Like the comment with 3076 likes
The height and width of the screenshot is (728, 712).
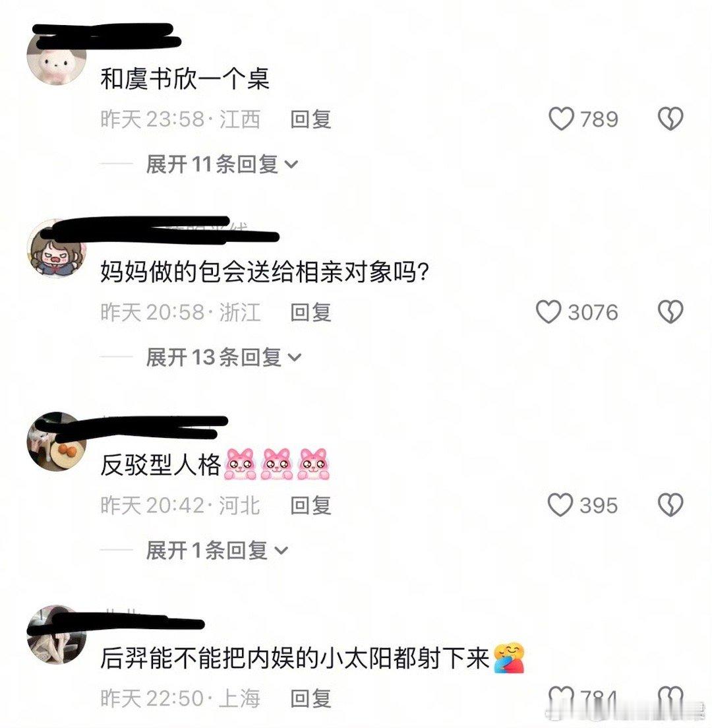point(549,311)
